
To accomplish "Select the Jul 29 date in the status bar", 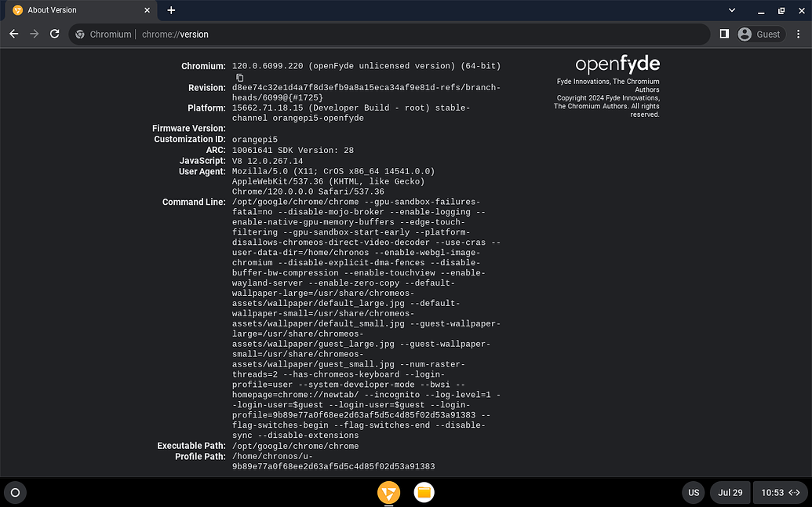I will pyautogui.click(x=730, y=492).
